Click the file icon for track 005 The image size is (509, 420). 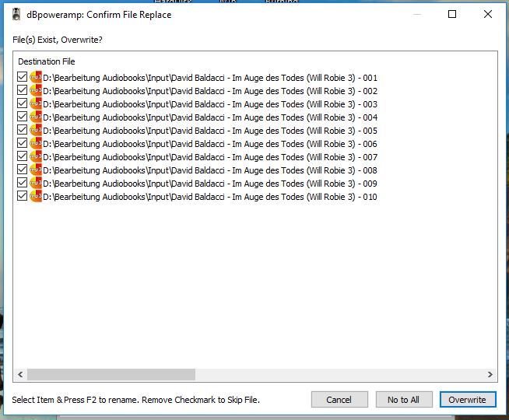35,131
